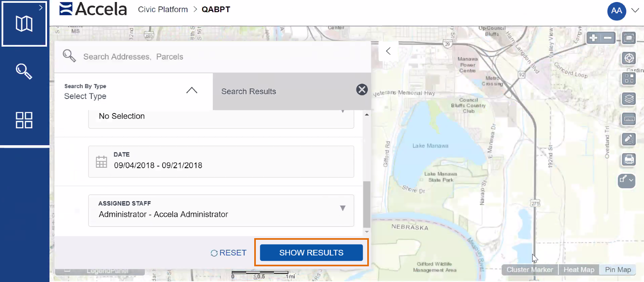
Task: Click the full extent map icon
Action: (x=629, y=38)
